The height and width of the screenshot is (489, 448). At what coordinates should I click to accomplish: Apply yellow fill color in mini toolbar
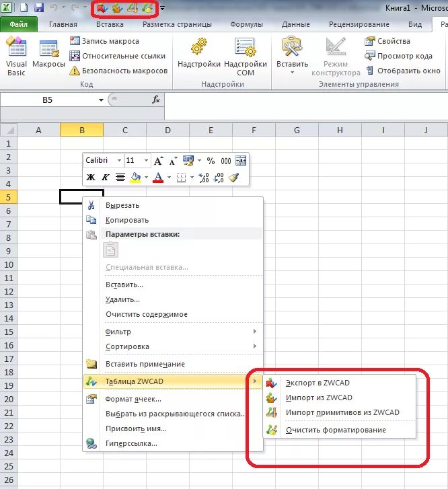click(x=136, y=178)
